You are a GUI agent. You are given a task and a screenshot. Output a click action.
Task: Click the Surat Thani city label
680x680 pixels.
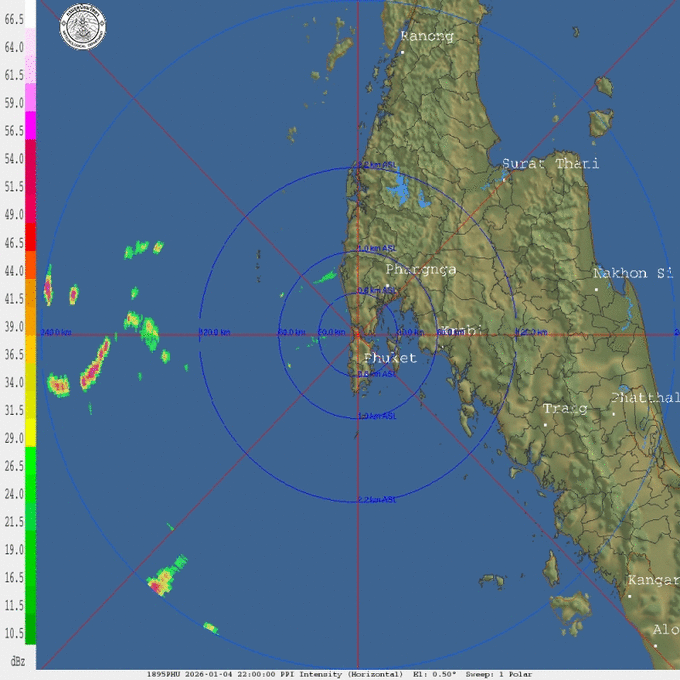tap(550, 163)
